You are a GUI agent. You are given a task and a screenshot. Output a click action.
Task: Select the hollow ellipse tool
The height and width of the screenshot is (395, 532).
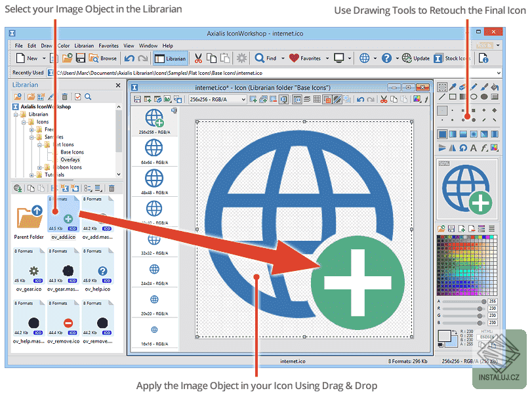point(474,96)
